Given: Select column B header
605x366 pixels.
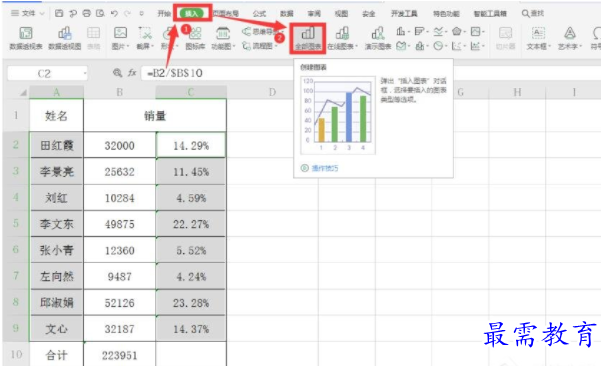Looking at the screenshot, I should point(120,92).
